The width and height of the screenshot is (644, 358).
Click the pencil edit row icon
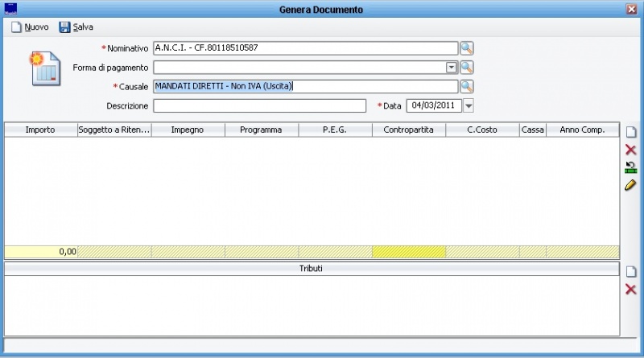pos(630,185)
